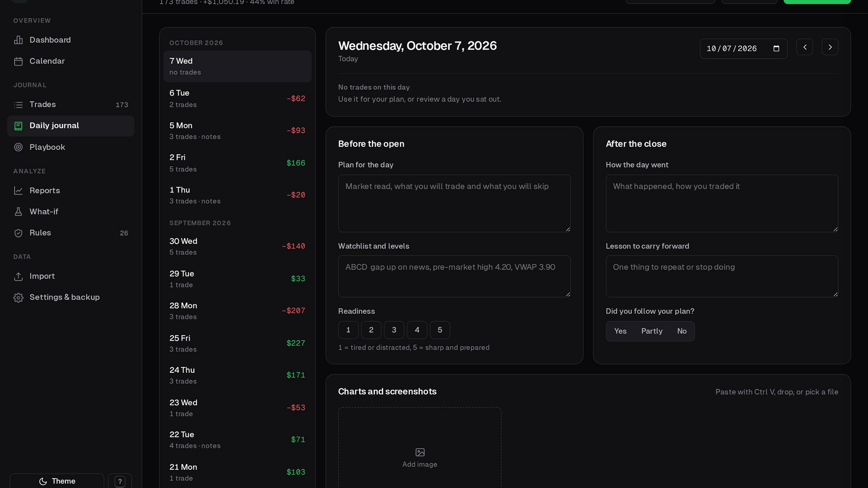868x488 pixels.
Task: Click the Plan for the day textarea
Action: [x=454, y=203]
